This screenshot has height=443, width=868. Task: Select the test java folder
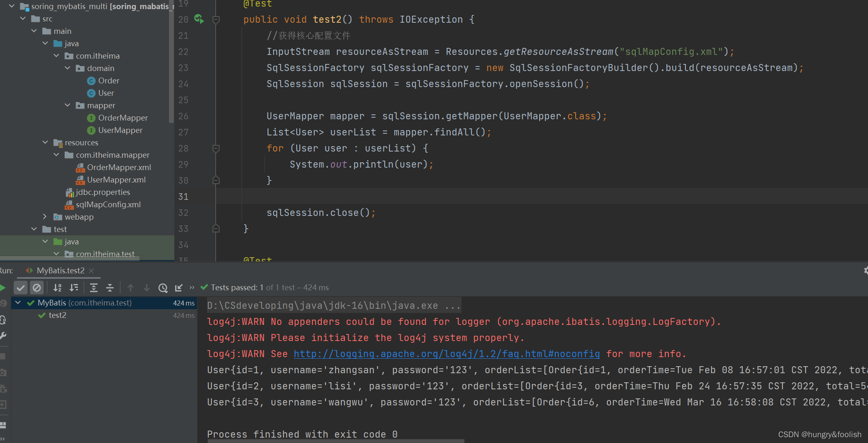pos(71,242)
